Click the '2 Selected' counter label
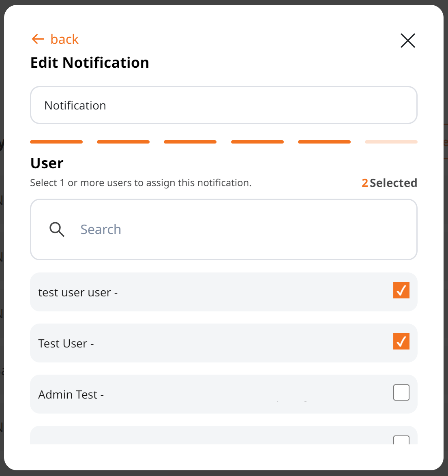Viewport: 448px width, 476px height. coord(390,183)
